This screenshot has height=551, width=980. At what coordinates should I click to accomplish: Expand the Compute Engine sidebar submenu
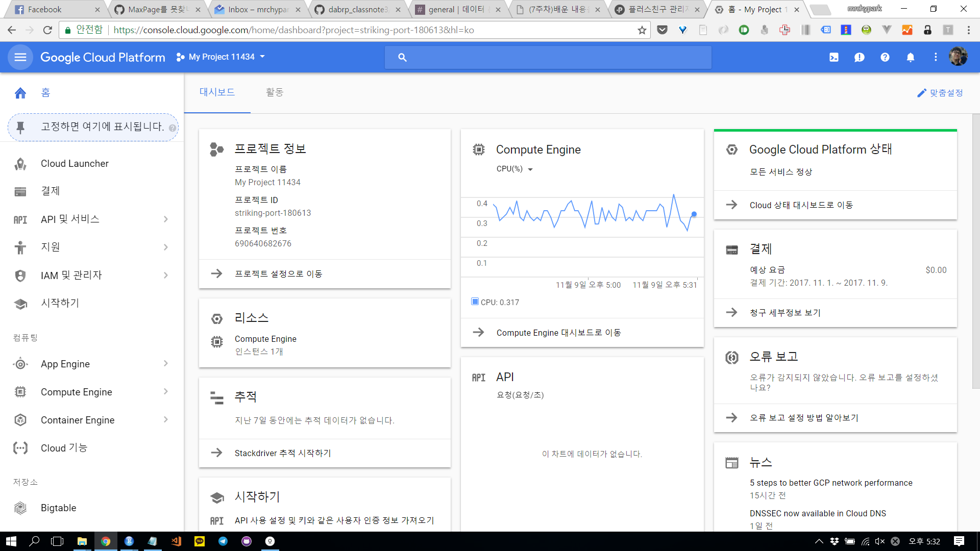coord(166,392)
